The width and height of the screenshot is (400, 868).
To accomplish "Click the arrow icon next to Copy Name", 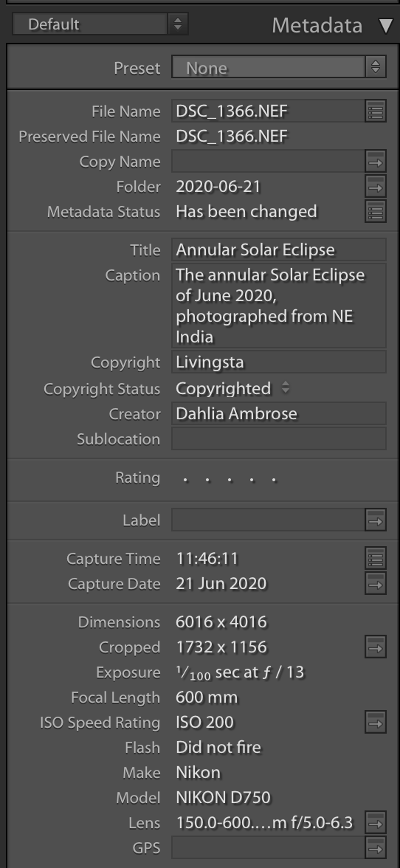I will click(376, 162).
